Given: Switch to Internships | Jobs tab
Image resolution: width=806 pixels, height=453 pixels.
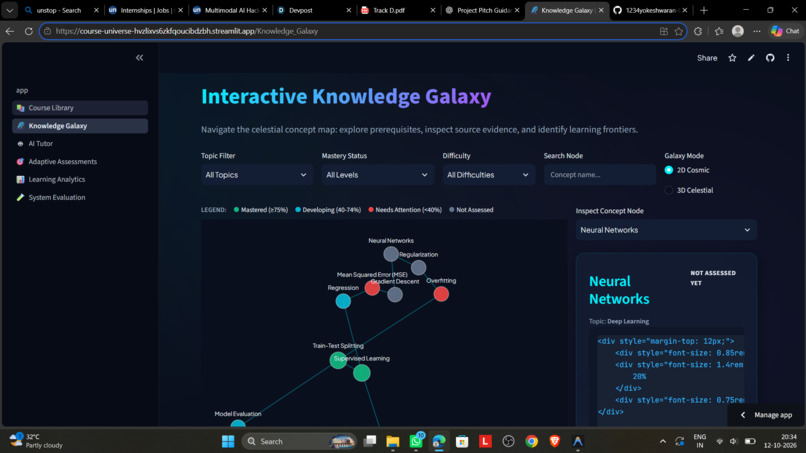Looking at the screenshot, I should [145, 10].
